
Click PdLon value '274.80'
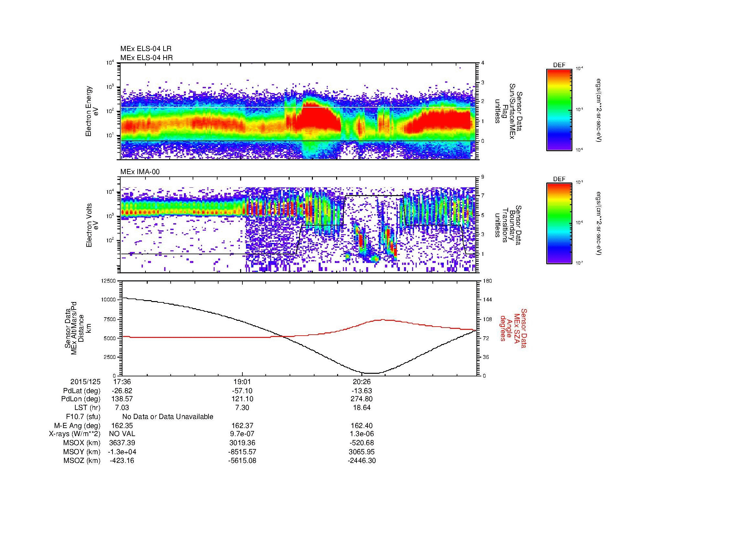[362, 399]
